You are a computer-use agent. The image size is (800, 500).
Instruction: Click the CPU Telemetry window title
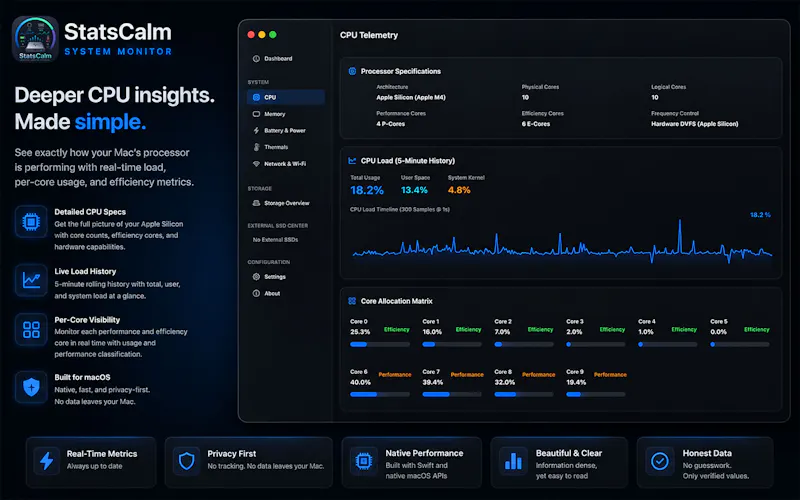369,35
